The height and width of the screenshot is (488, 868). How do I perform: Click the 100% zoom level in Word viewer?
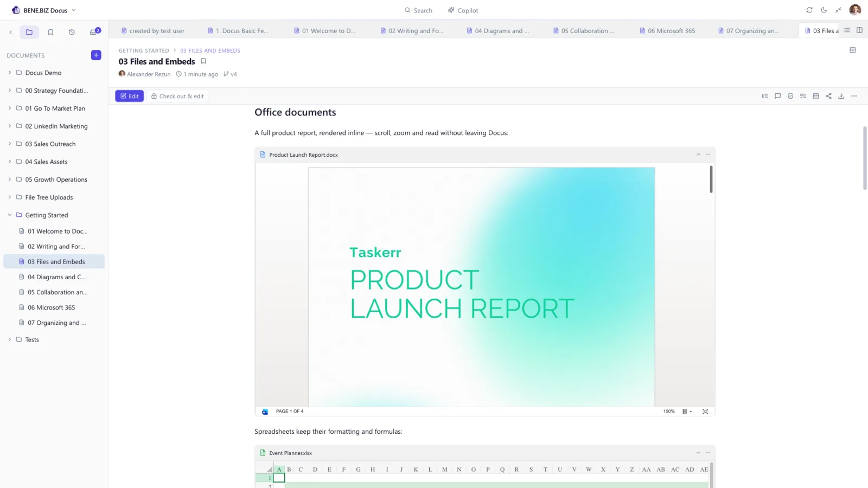tap(669, 412)
